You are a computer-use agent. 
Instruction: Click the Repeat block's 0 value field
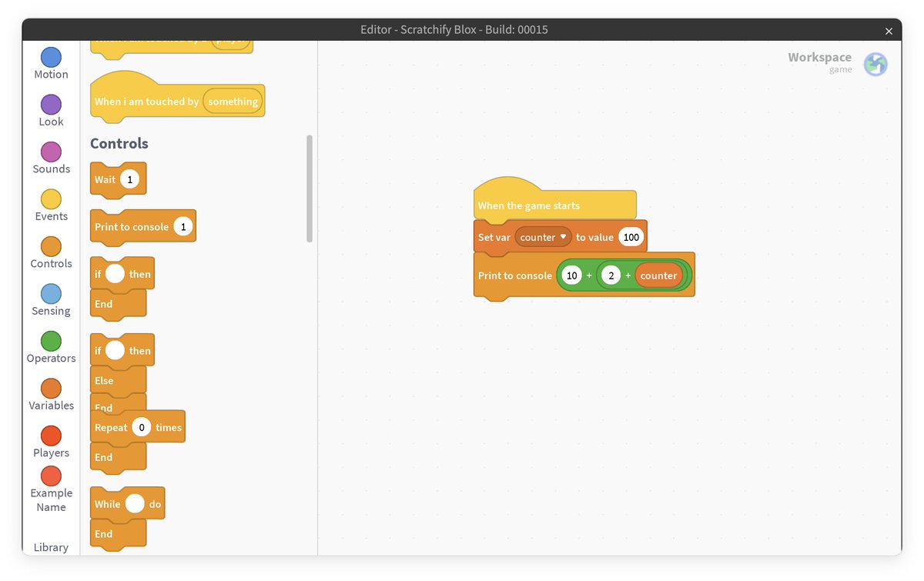pos(141,427)
